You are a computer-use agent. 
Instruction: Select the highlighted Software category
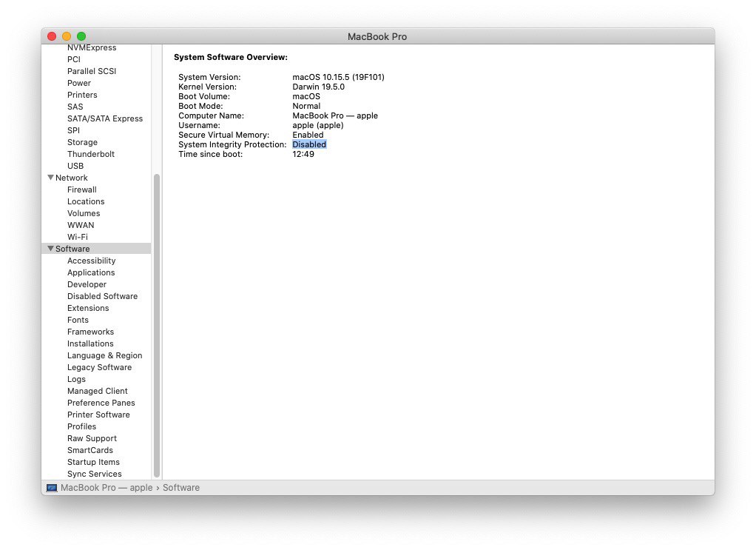tap(96, 249)
